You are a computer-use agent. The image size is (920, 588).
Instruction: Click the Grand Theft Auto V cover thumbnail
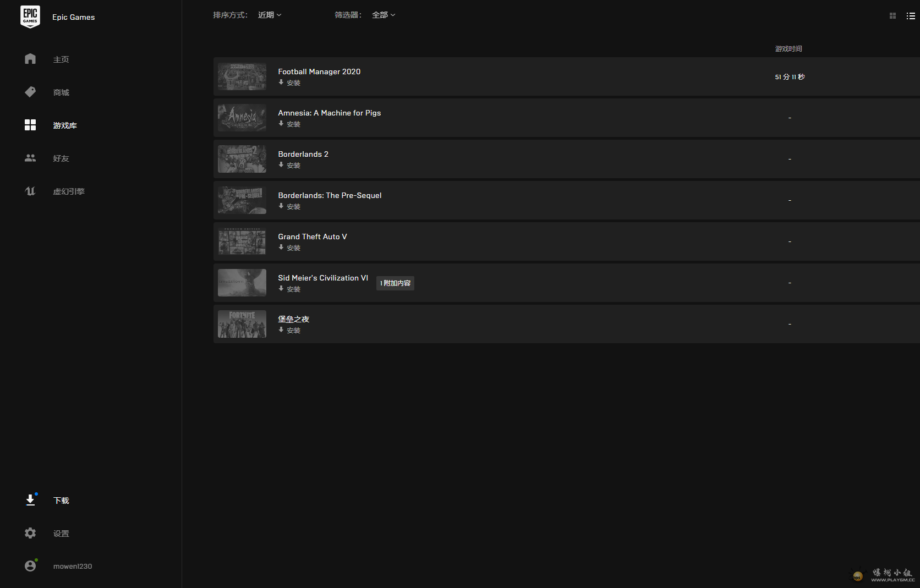click(242, 241)
